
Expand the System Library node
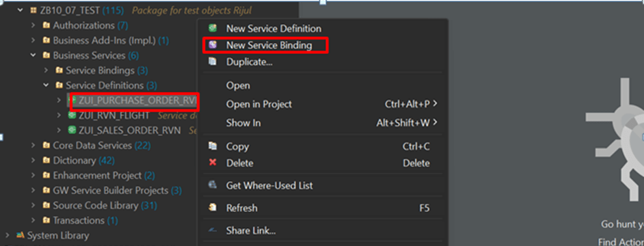click(8, 235)
